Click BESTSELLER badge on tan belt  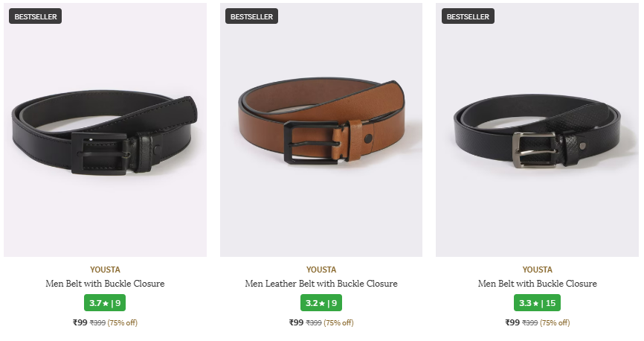(x=251, y=16)
